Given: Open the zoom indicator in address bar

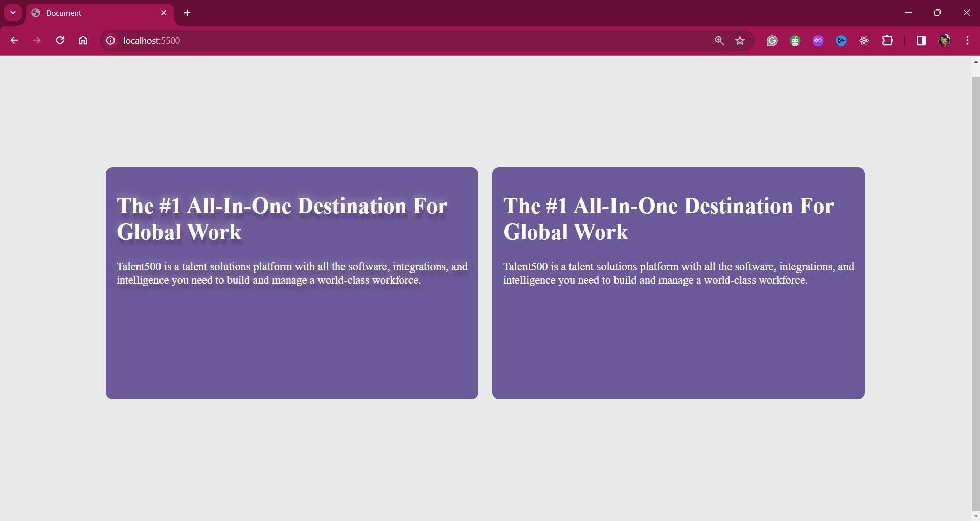Looking at the screenshot, I should 719,40.
